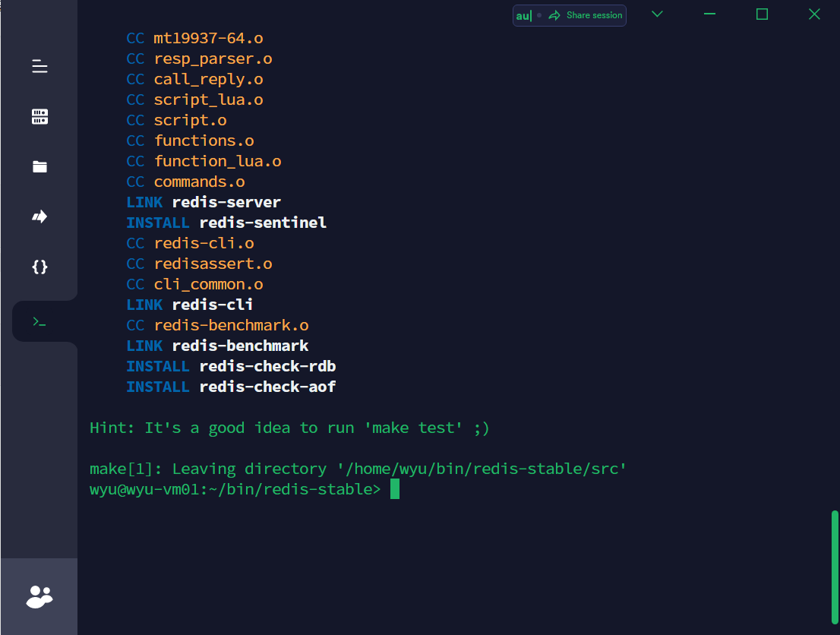Click the prompt 'wyu@wyu-vm01:~/bin/redis-stable>'
840x635 pixels.
tap(235, 489)
